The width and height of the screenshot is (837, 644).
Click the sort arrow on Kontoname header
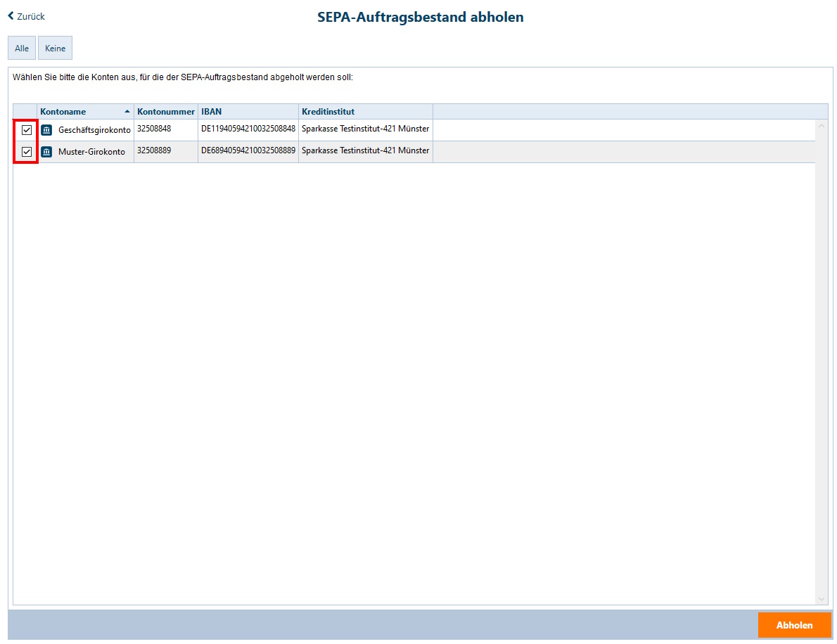(126, 111)
